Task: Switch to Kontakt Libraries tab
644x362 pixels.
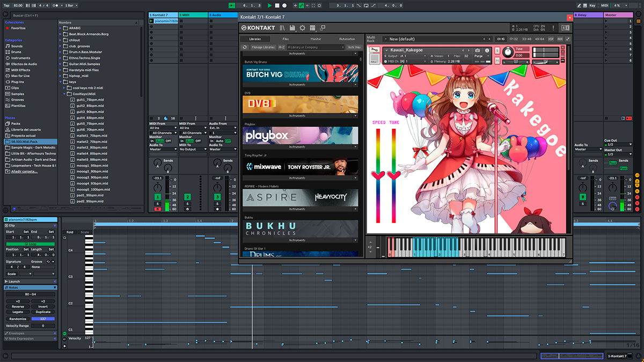Action: pyautogui.click(x=255, y=39)
